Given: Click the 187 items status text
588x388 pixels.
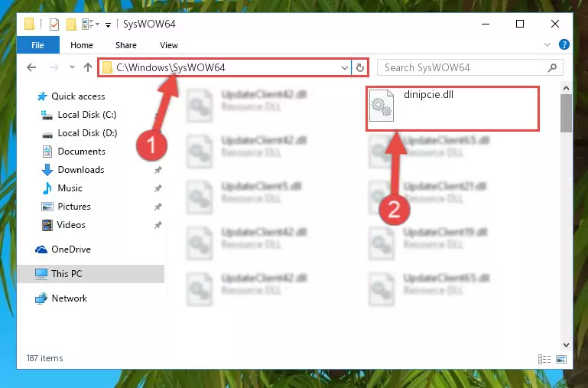Looking at the screenshot, I should pyautogui.click(x=44, y=358).
